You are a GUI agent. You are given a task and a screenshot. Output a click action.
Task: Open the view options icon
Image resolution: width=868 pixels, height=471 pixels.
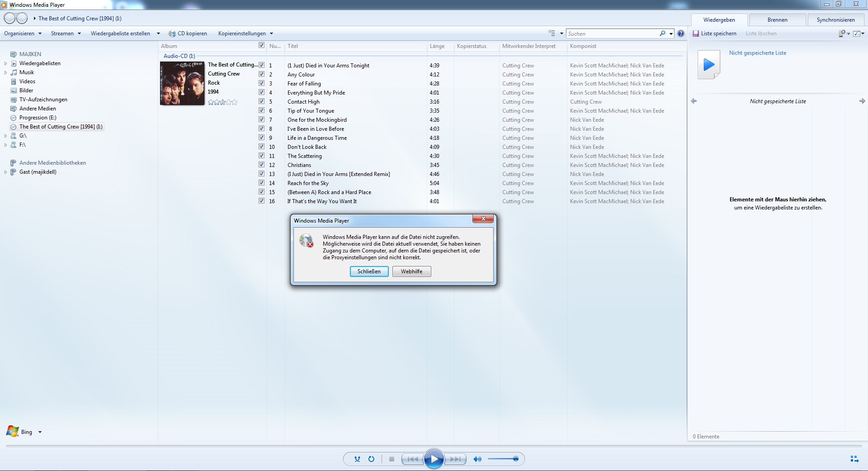pyautogui.click(x=552, y=33)
